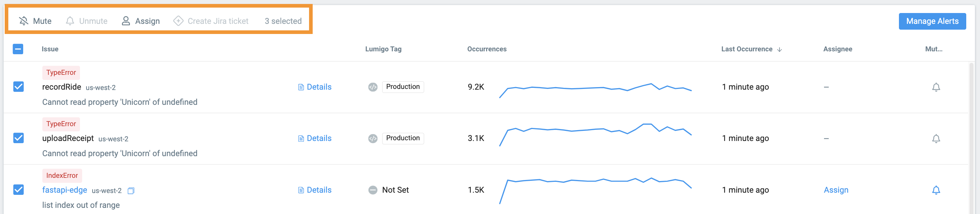Image resolution: width=980 pixels, height=214 pixels.
Task: Click the bell icon for fastapi-edge row
Action: pyautogui.click(x=936, y=190)
